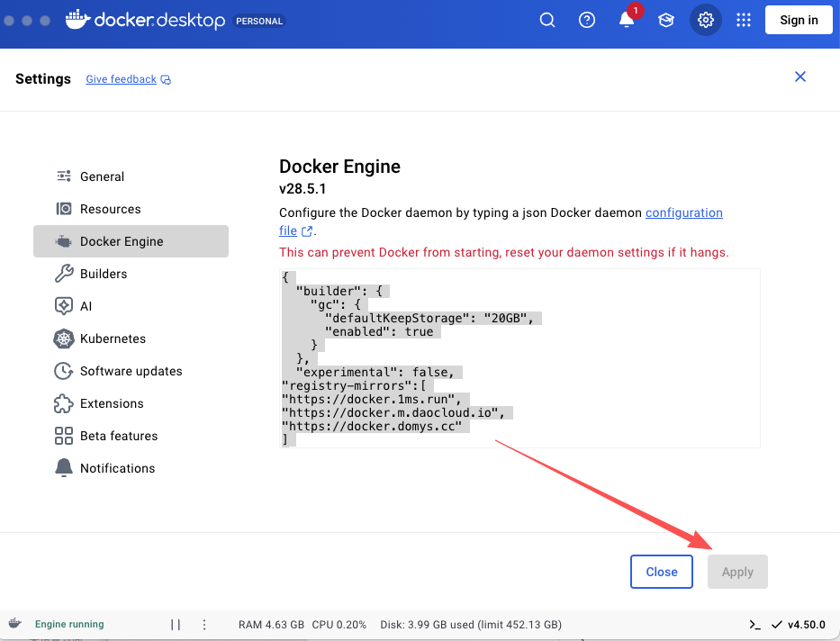Viewport: 840px width, 641px height.
Task: Click the Close button
Action: click(662, 572)
